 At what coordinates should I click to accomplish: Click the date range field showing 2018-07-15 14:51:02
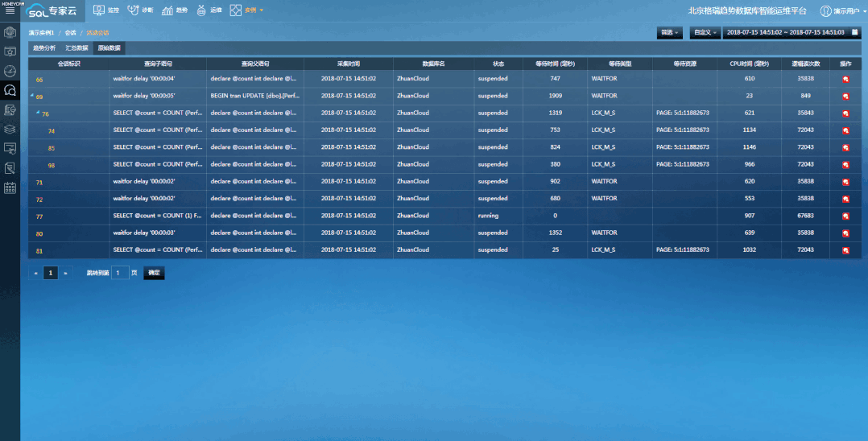pos(786,33)
